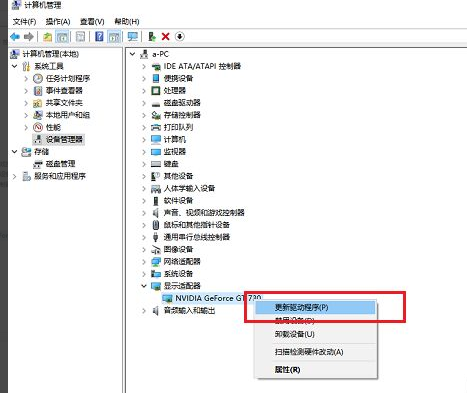Select 设备管理器 in left tree
This screenshot has width=467, height=393.
(x=64, y=139)
